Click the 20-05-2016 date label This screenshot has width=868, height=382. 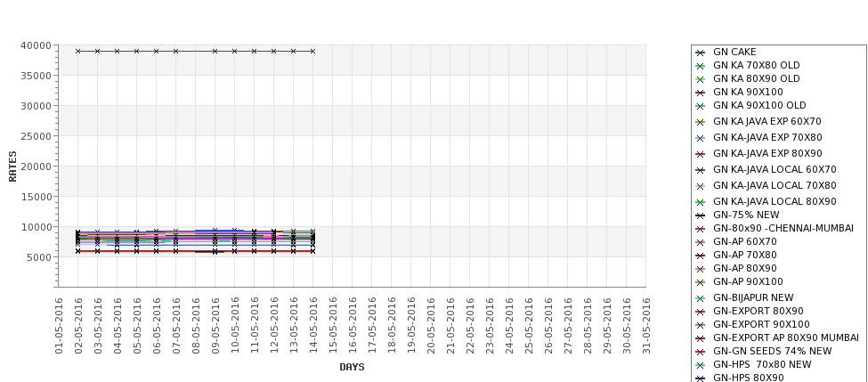pyautogui.click(x=431, y=326)
